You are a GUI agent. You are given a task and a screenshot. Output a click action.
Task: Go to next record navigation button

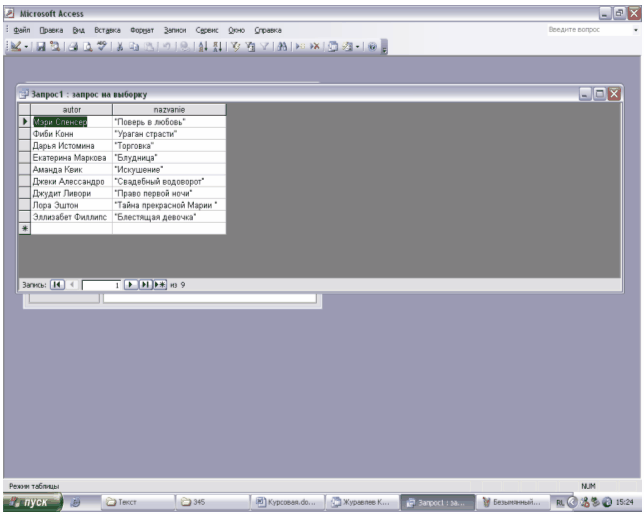point(130,284)
